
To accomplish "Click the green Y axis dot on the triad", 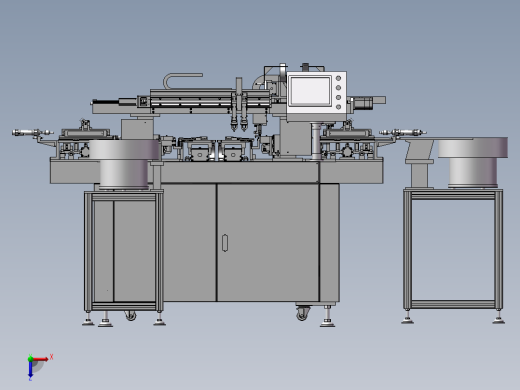I will coord(30,359).
